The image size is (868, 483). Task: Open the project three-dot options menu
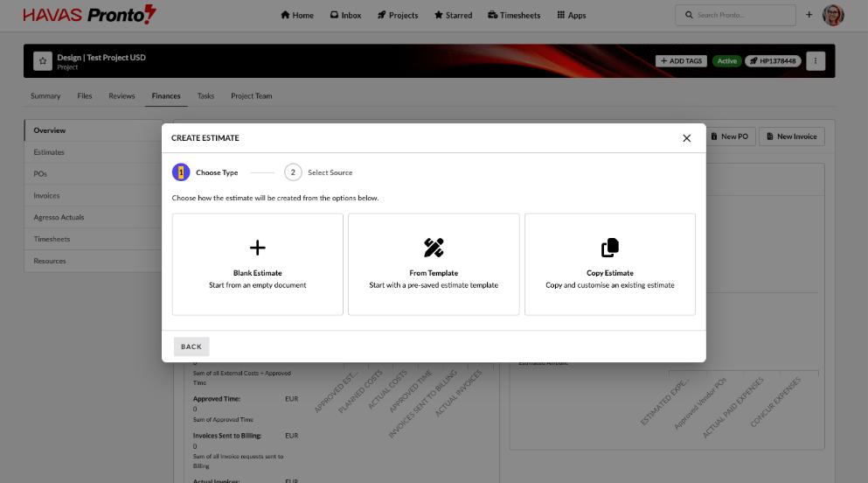coord(815,60)
